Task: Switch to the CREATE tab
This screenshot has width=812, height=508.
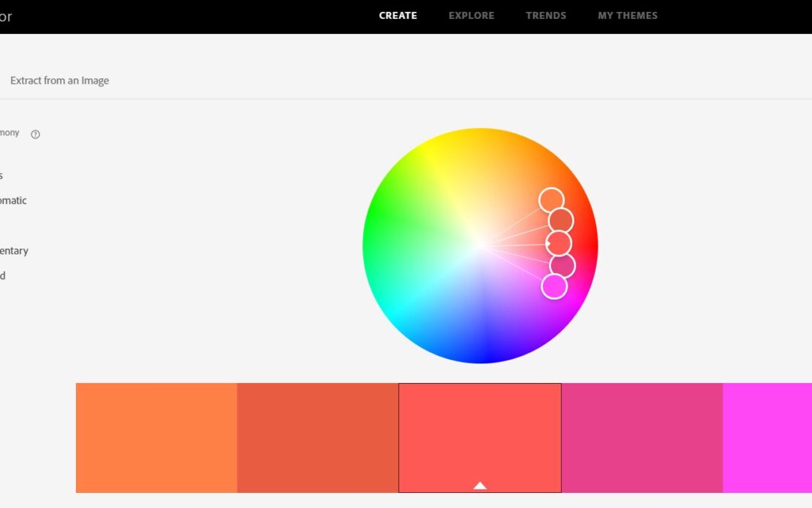Action: click(398, 15)
